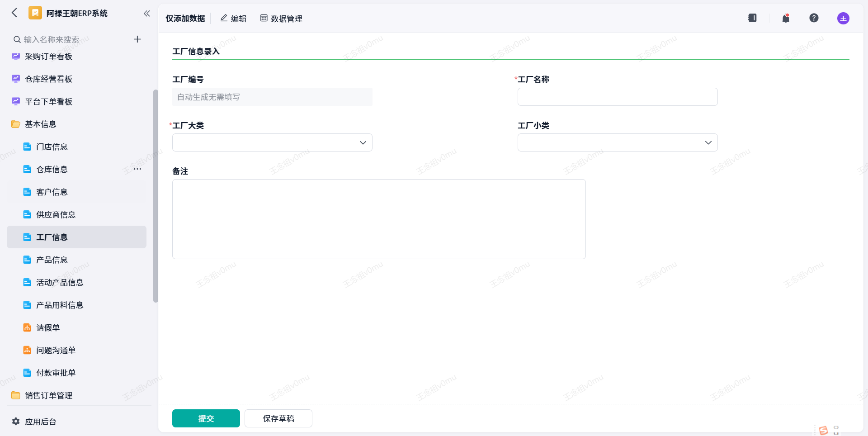
Task: Click the 应用后台 gear icon
Action: point(16,422)
